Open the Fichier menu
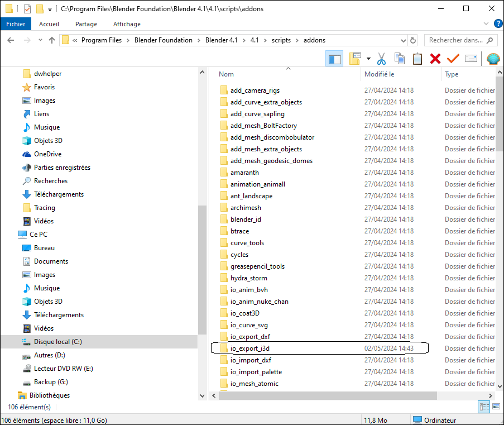 (x=16, y=24)
